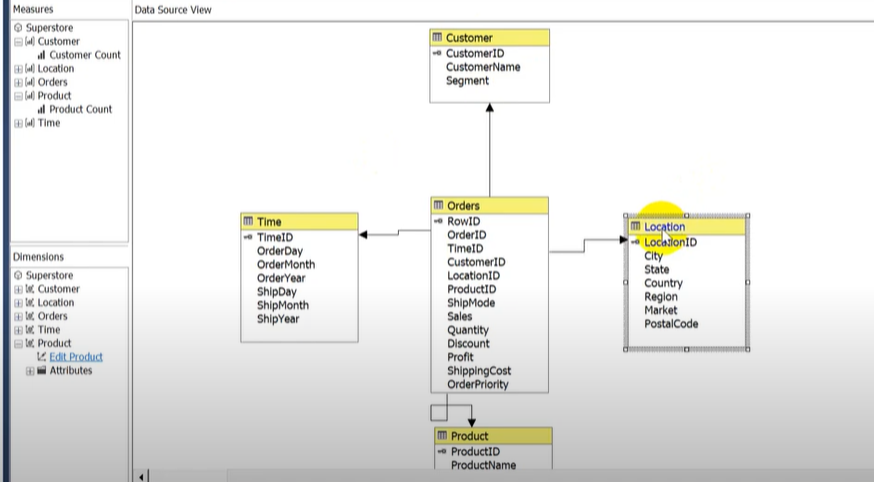Click the Orders table icon in diagram

438,205
